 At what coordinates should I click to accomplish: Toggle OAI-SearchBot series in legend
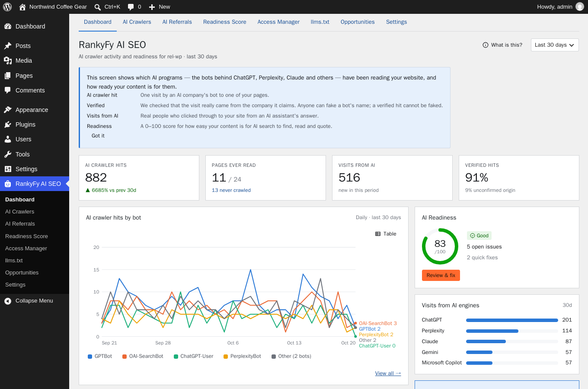click(143, 356)
